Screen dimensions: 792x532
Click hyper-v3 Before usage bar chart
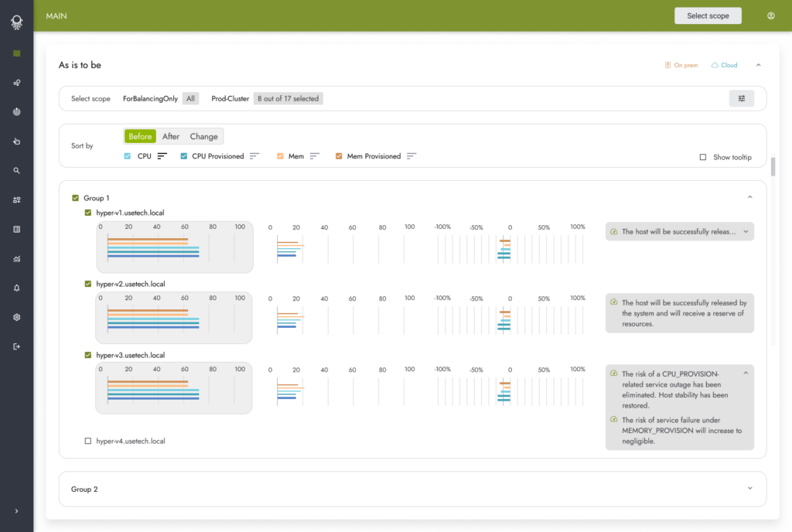174,389
